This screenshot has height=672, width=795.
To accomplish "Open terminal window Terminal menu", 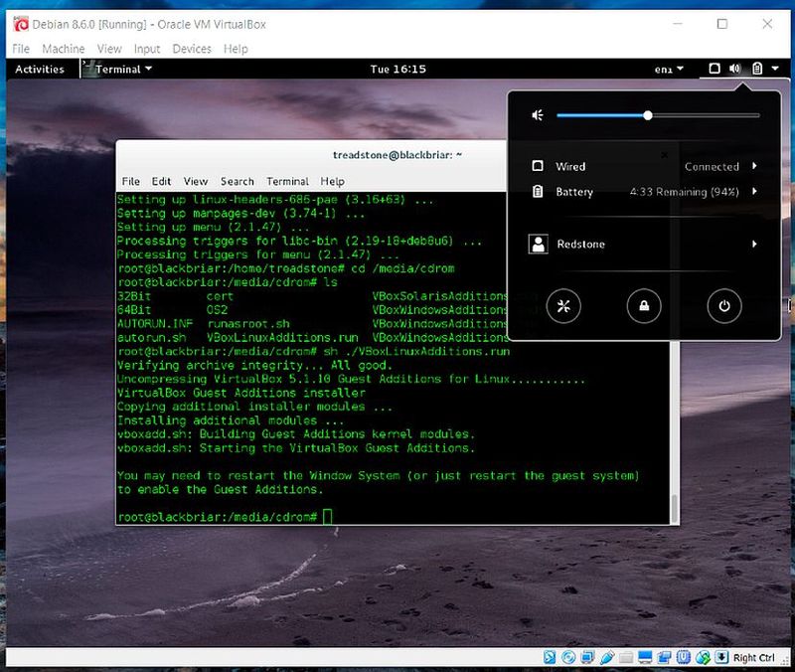I will 287,181.
